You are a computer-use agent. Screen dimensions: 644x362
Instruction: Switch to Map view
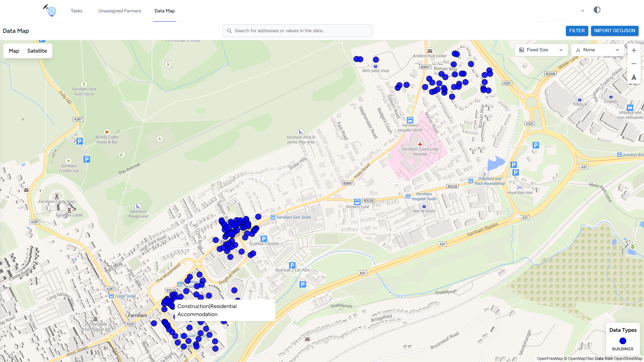(x=14, y=51)
